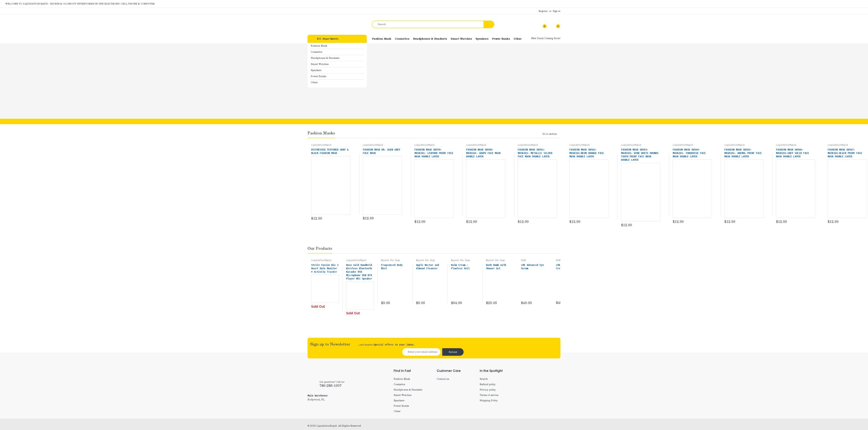Open Power Banks from the departments sidebar
The image size is (868, 430).
(x=318, y=76)
